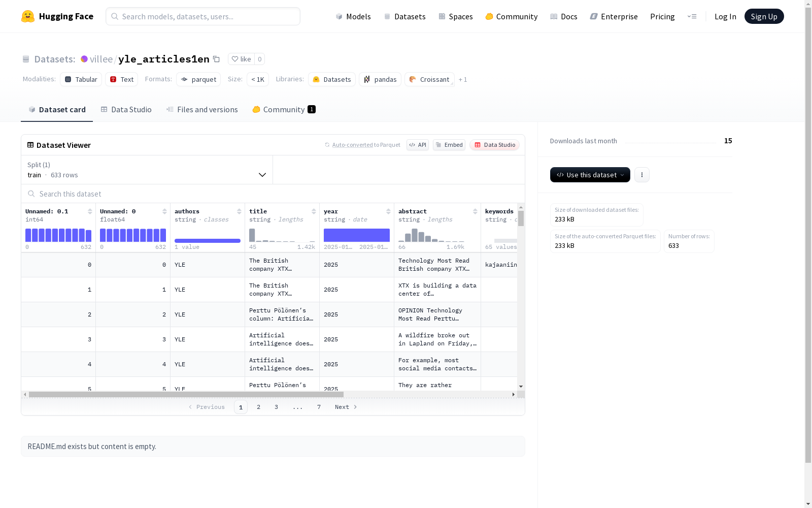Open the Pricing page

[x=662, y=16]
